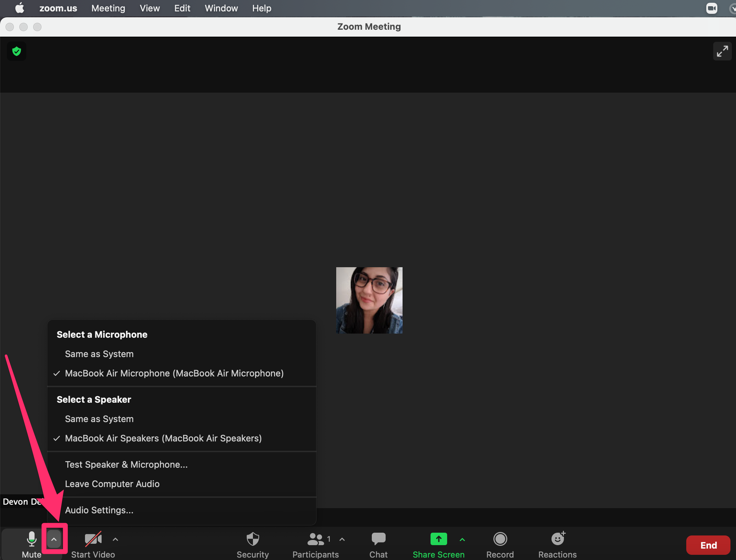The height and width of the screenshot is (560, 736).
Task: Select Same as System microphone option
Action: (x=99, y=354)
